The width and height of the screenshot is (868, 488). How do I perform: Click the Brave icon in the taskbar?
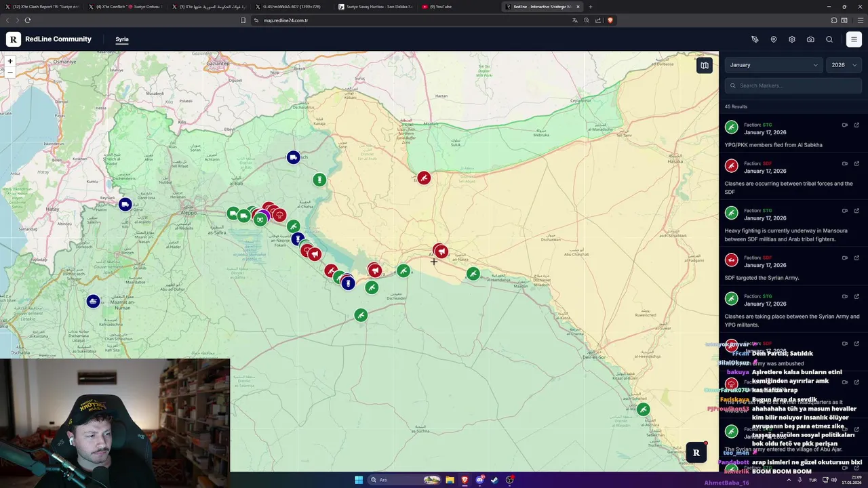(465, 480)
